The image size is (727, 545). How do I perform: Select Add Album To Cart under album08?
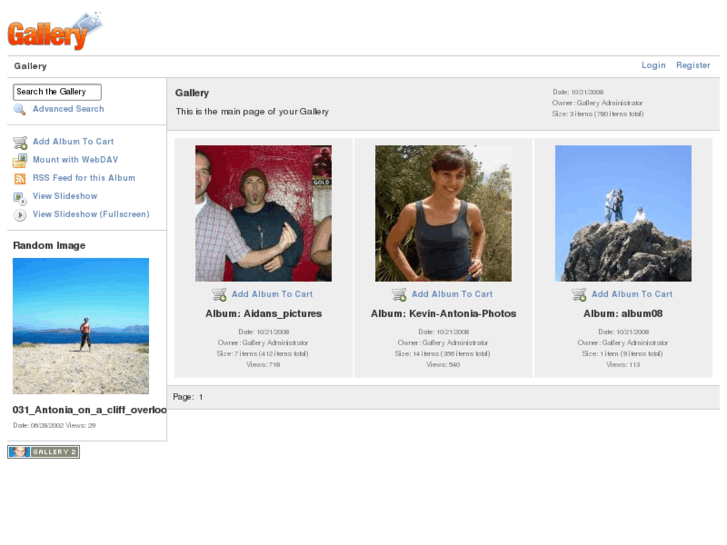tap(632, 295)
